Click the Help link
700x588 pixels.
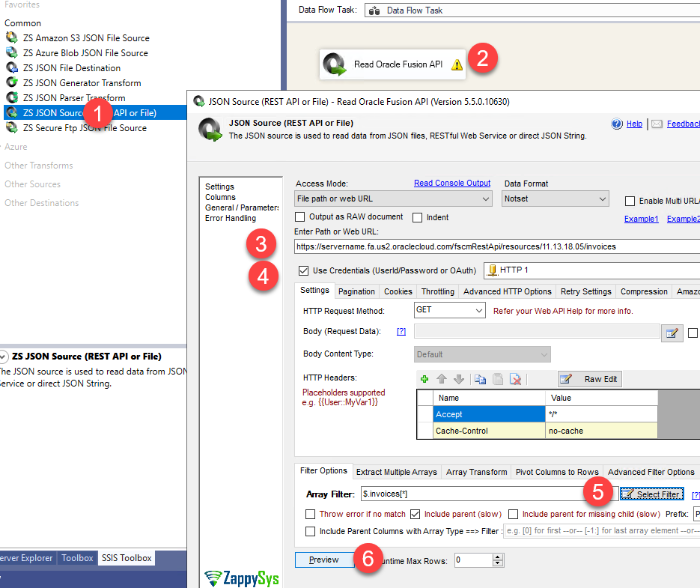click(634, 124)
